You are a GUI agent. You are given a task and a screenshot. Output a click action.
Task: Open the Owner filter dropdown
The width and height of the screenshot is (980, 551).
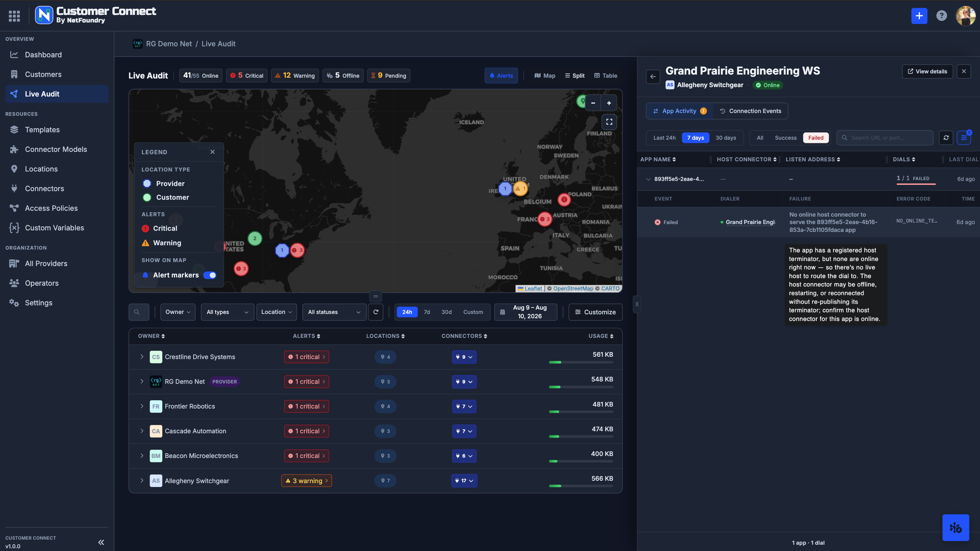click(178, 312)
